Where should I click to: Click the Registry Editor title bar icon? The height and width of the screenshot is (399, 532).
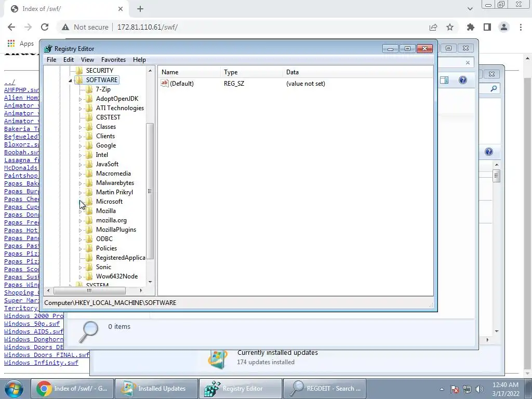tap(48, 49)
